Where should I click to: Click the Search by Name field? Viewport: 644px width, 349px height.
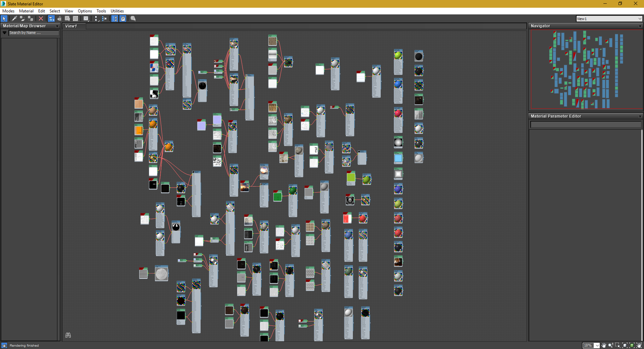click(x=34, y=33)
